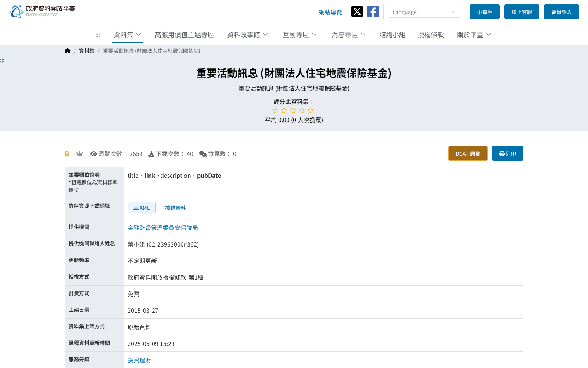Viewport: 588px width, 368px height.
Task: Print the page with 列印 button
Action: (x=508, y=153)
